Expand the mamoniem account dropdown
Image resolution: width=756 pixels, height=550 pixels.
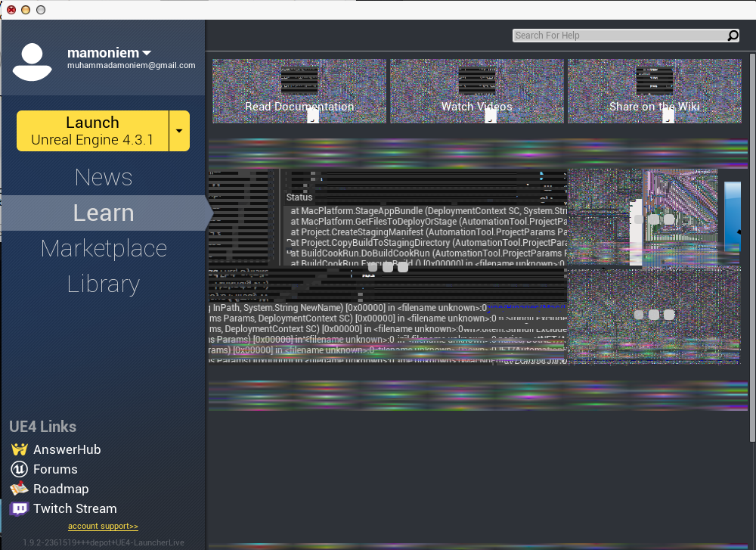tap(147, 53)
